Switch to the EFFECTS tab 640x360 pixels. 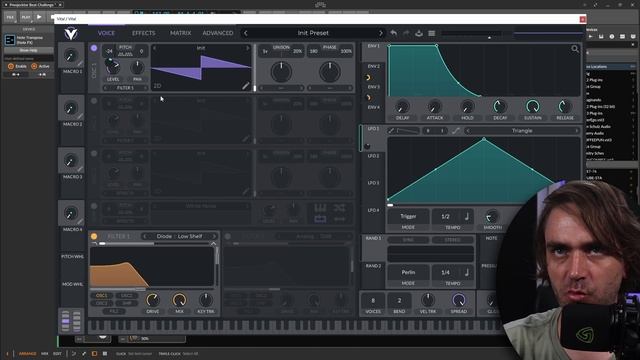pos(144,33)
